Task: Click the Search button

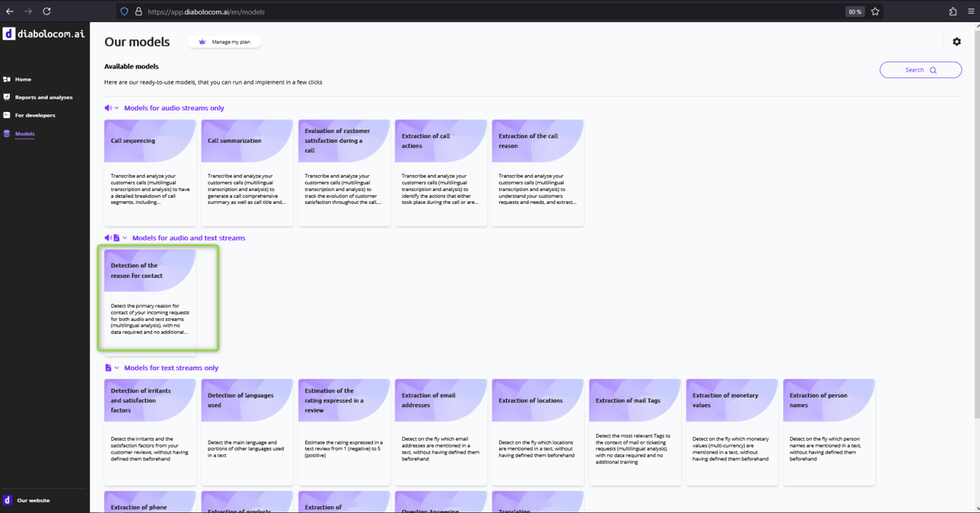Action: coord(920,70)
